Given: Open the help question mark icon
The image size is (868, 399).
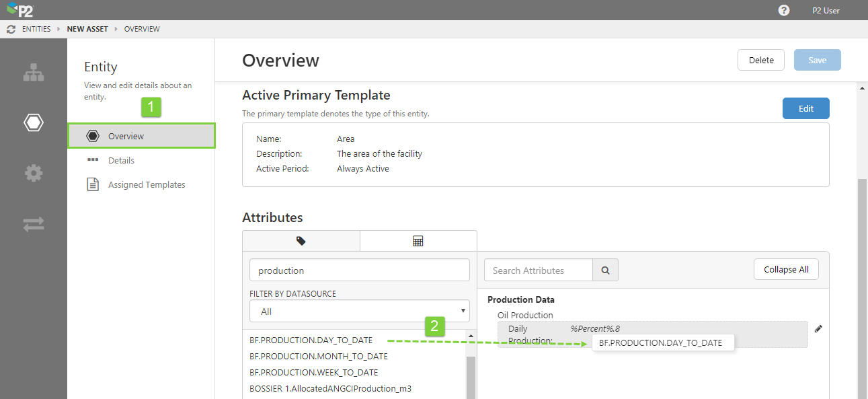Looking at the screenshot, I should coord(784,10).
